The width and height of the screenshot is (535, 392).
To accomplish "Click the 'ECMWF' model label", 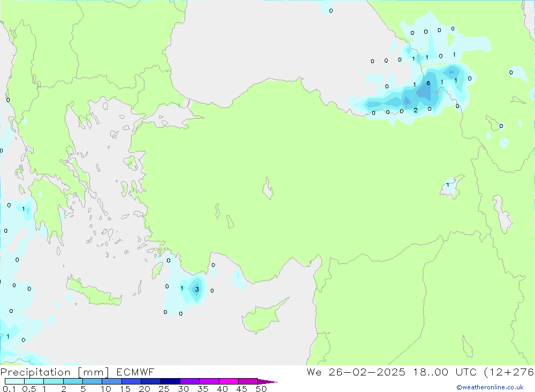I will [135, 372].
